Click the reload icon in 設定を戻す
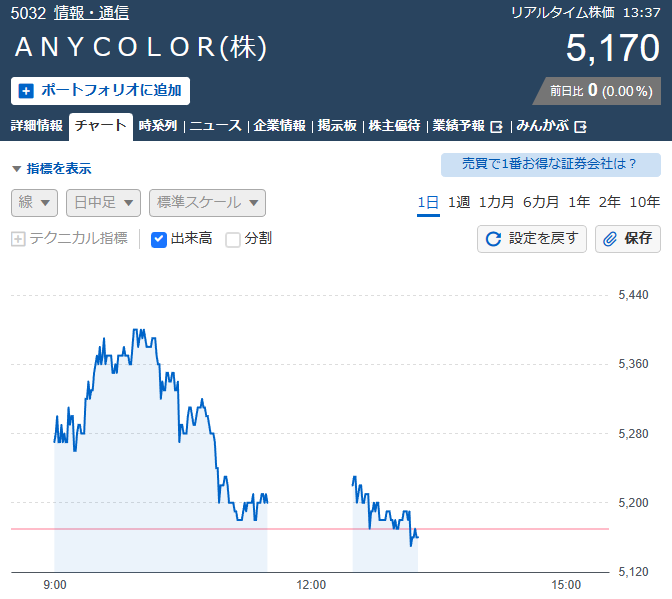This screenshot has width=672, height=599. point(493,239)
